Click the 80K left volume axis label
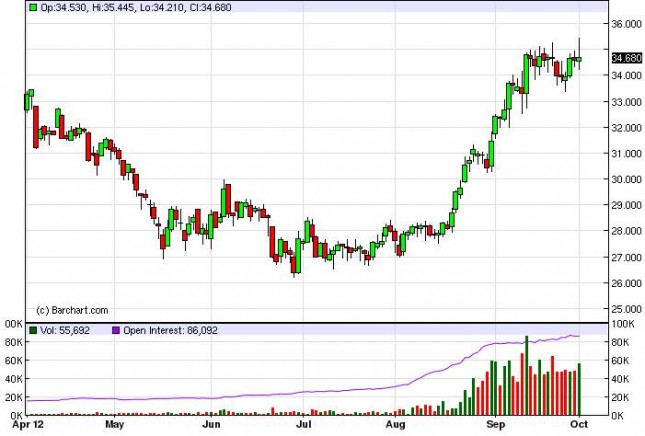Viewport: 645px width, 436px height. point(14,342)
